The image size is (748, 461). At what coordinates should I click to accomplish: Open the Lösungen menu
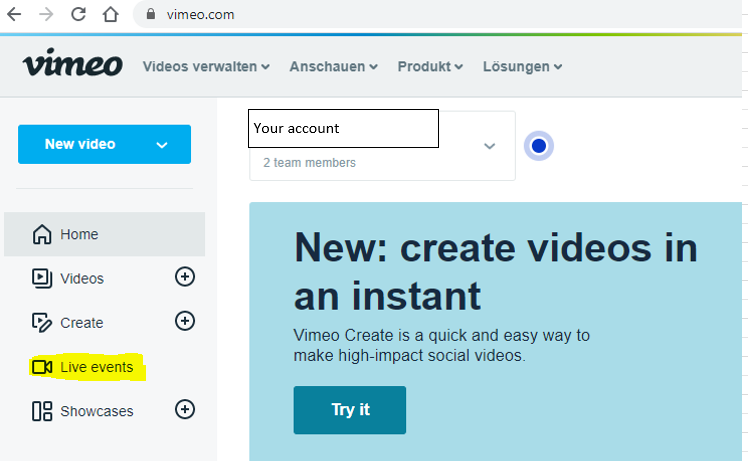coord(522,67)
